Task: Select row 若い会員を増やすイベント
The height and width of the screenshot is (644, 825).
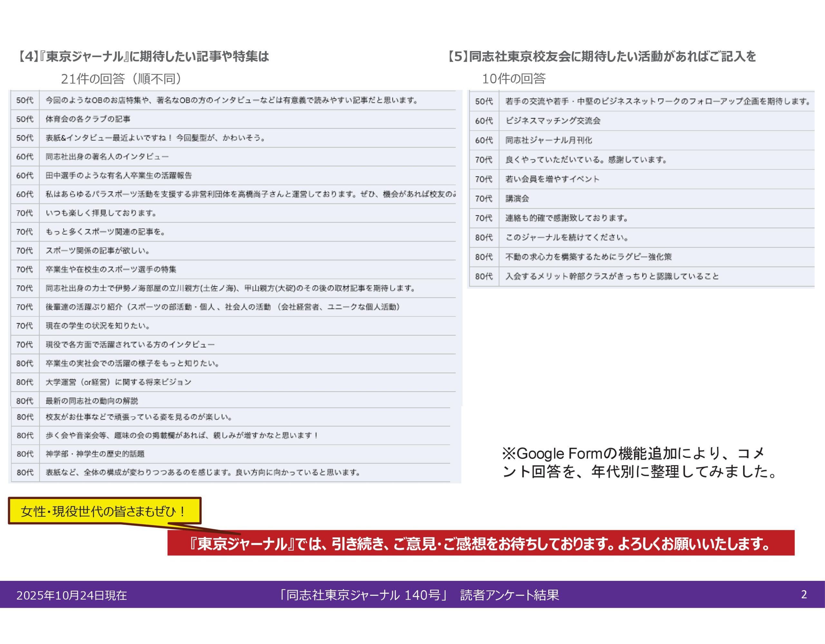Action: 552,179
